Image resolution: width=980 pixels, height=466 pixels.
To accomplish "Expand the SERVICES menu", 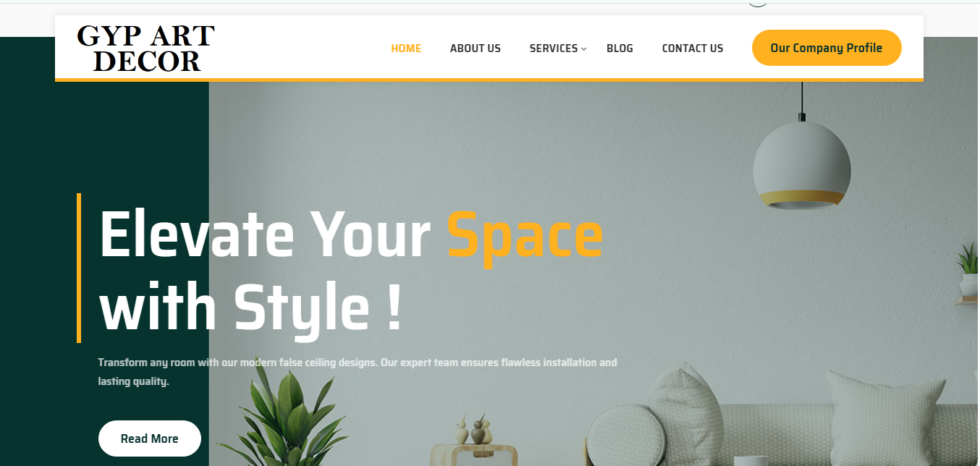I will (x=554, y=48).
